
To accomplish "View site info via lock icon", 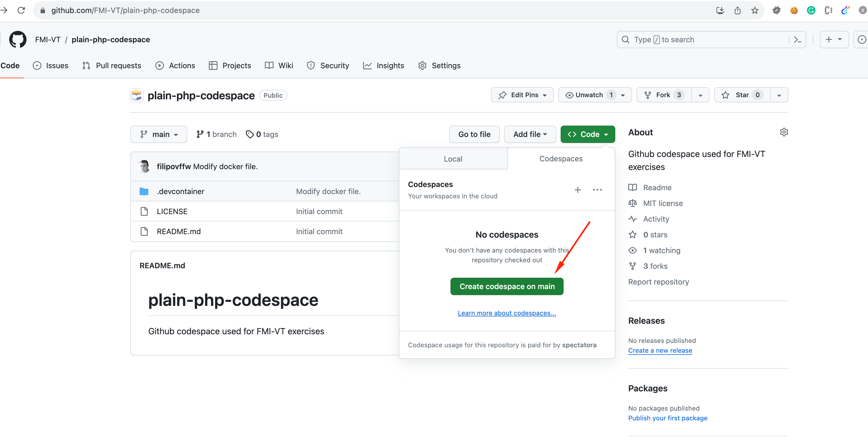I will pos(43,11).
